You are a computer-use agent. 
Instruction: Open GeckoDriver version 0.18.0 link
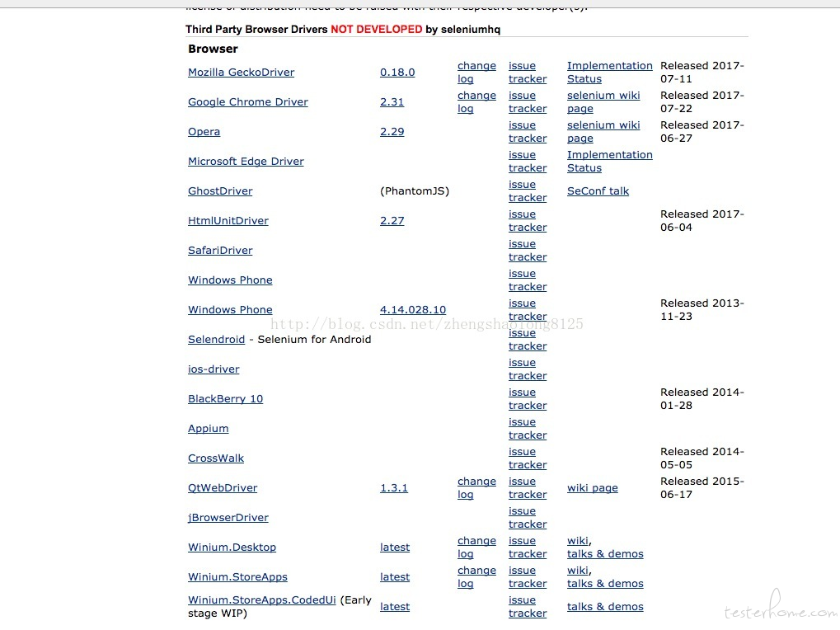point(397,73)
